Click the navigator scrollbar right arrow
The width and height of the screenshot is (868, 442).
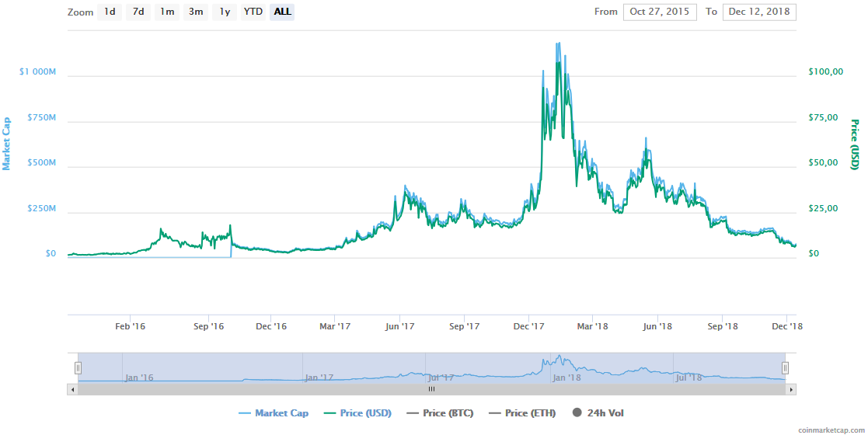coord(792,389)
